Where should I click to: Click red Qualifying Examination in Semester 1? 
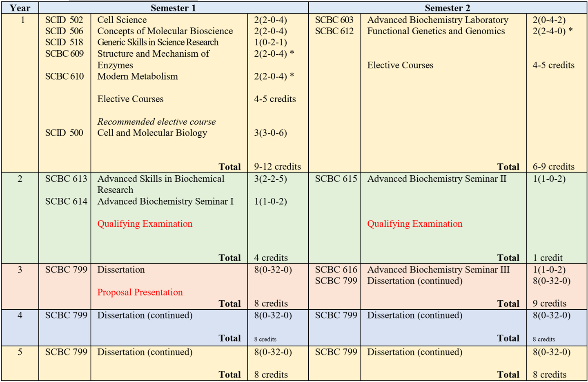pos(145,224)
